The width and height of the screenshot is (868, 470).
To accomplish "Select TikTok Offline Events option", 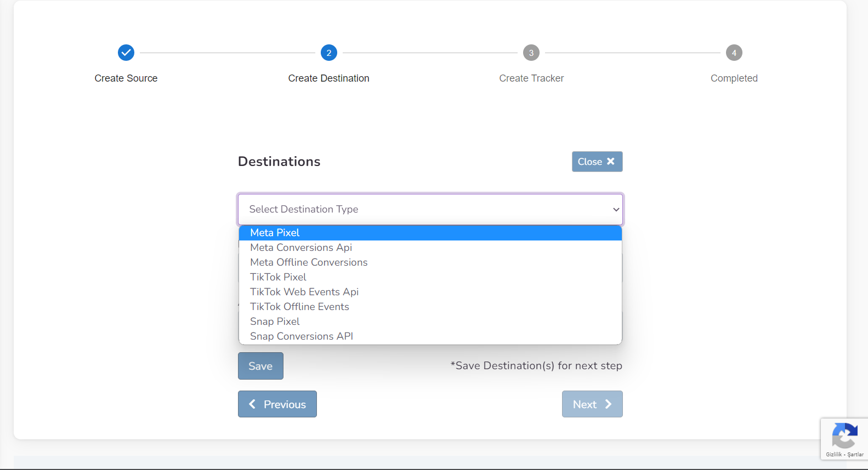I will pos(430,307).
